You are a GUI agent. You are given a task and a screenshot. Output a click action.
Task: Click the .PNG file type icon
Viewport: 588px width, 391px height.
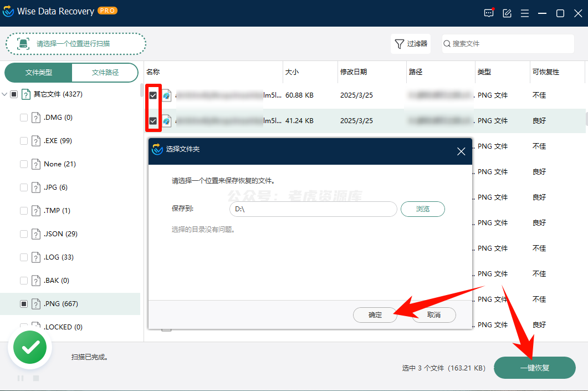(x=35, y=303)
